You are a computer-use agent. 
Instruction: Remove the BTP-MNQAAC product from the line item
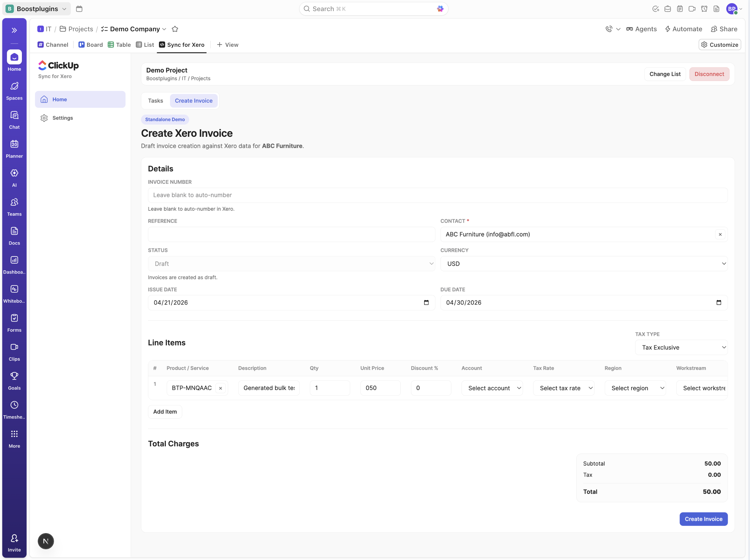[x=220, y=388]
